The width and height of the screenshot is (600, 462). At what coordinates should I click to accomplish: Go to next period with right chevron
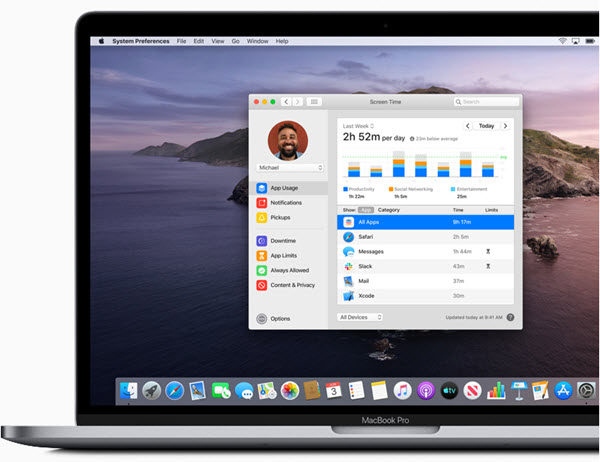(505, 126)
